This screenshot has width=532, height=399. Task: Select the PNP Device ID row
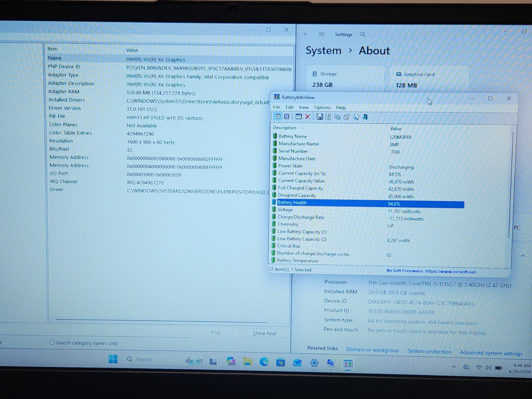pos(170,67)
